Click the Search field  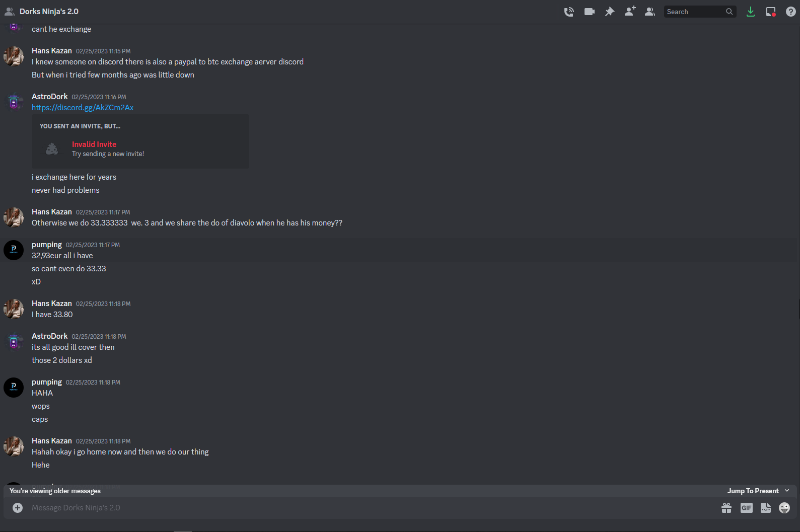point(700,12)
